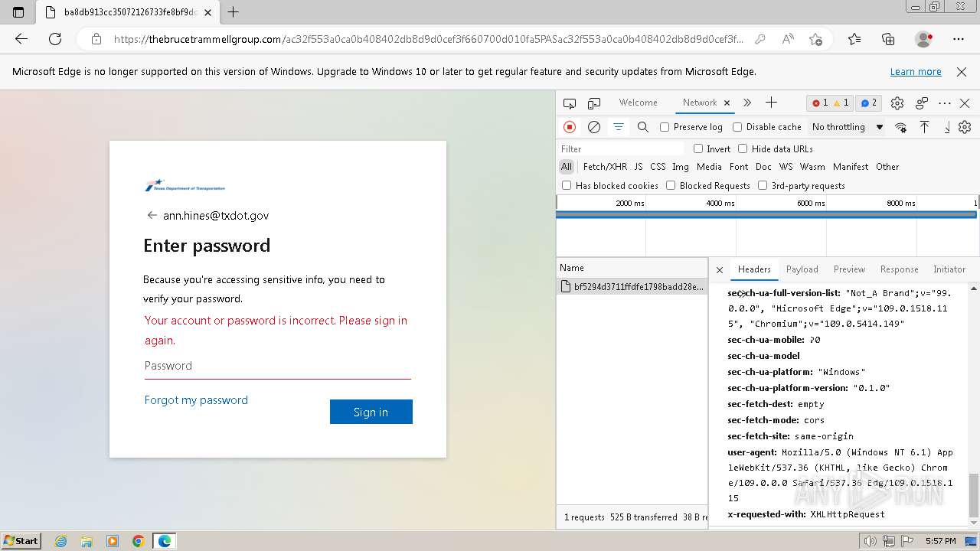
Task: Open the No throttling dropdown
Action: pyautogui.click(x=848, y=127)
